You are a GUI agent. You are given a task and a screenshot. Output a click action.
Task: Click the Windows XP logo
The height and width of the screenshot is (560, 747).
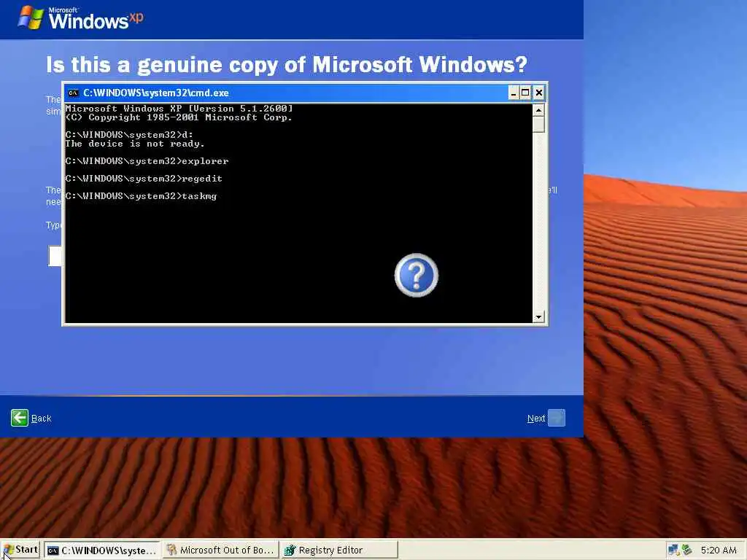pos(80,18)
